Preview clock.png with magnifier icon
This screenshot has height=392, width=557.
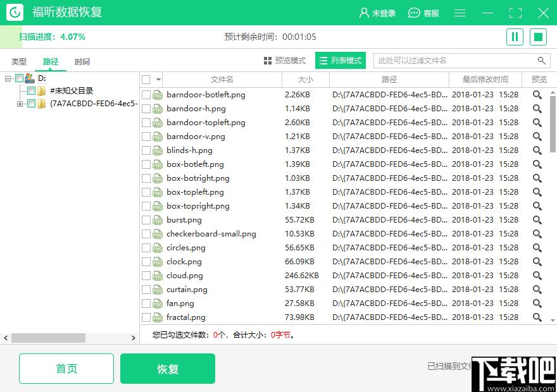coord(537,262)
